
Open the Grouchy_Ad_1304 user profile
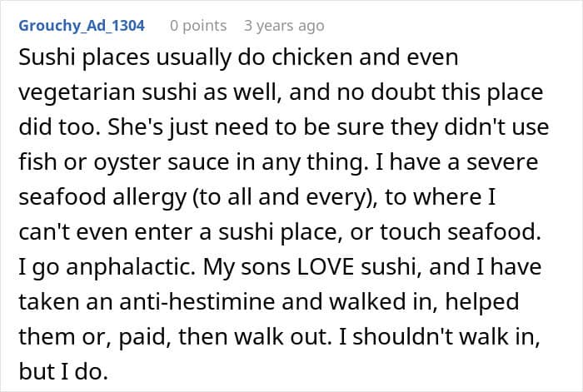coord(82,26)
